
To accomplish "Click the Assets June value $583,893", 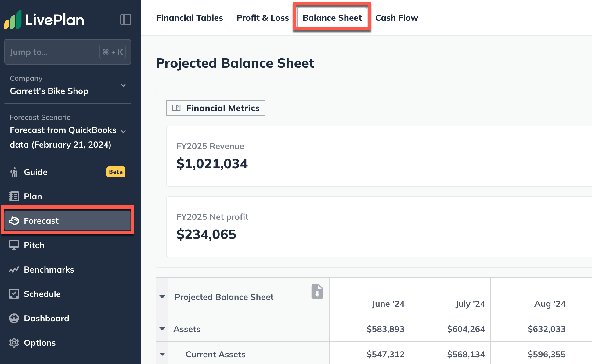I will 385,329.
